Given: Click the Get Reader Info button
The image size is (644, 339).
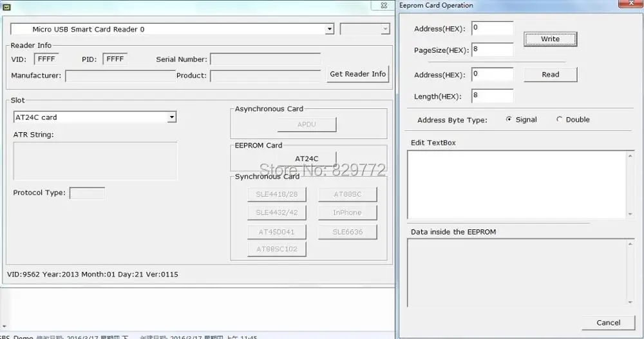Looking at the screenshot, I should [x=357, y=74].
